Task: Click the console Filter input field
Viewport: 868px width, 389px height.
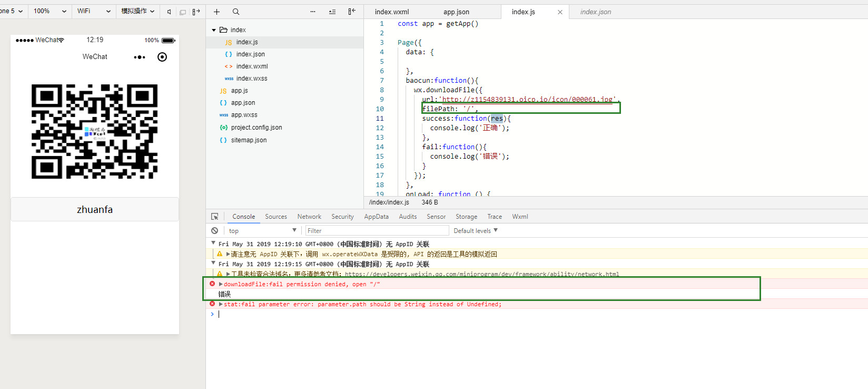Action: coord(377,231)
